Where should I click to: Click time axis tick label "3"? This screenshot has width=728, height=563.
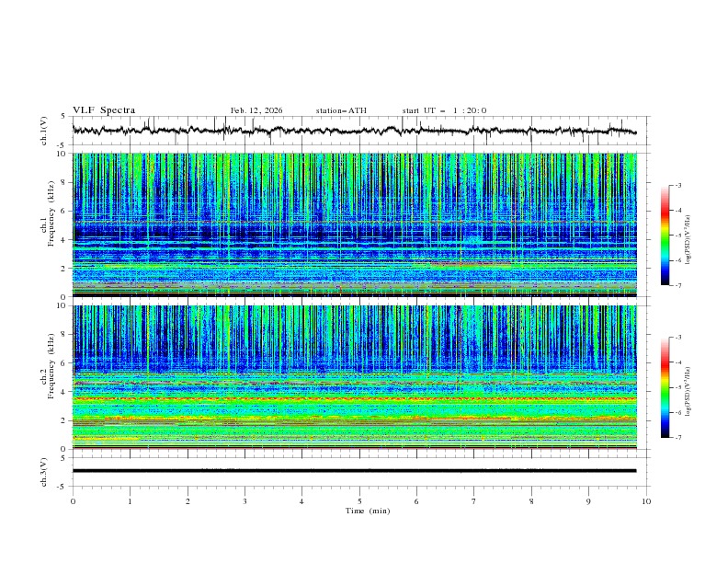point(245,501)
